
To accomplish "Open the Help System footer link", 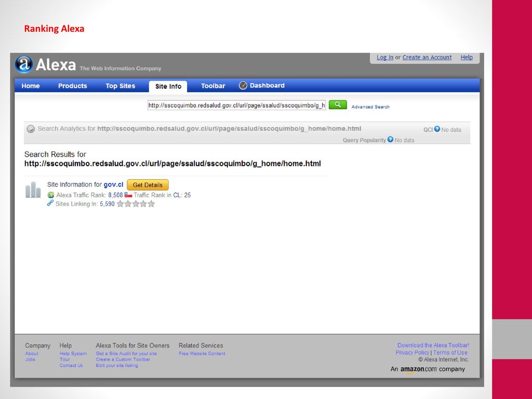I will [73, 353].
